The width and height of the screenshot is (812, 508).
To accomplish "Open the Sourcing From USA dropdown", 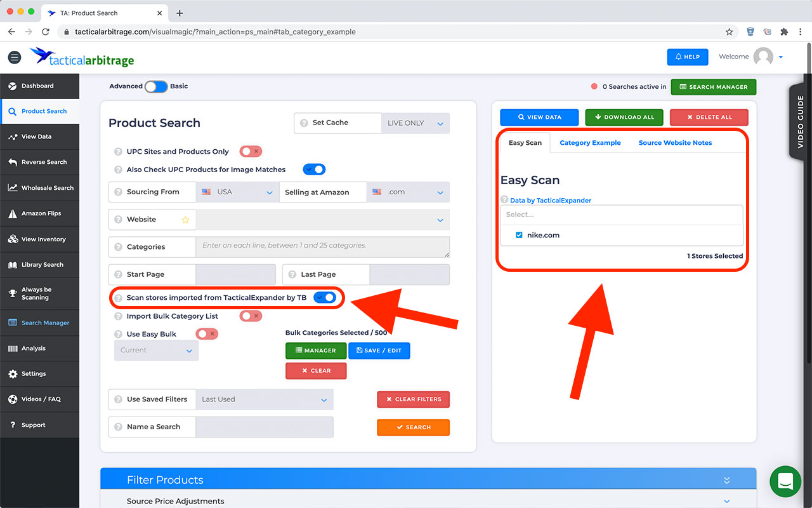I will (x=237, y=192).
